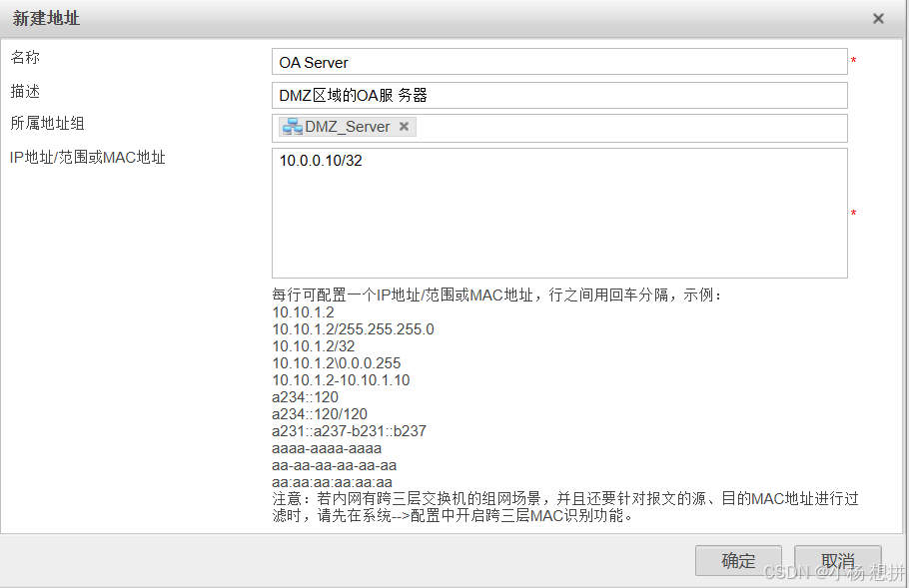Click the example aaaa-aaaa-aaaa
Image resolution: width=909 pixels, height=588 pixels.
pos(327,448)
